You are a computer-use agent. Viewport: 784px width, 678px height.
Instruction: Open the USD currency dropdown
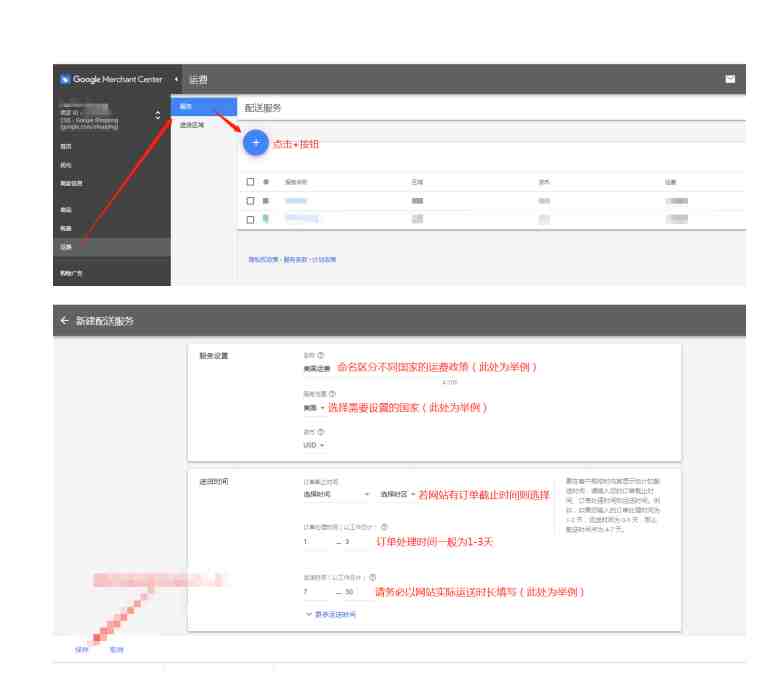click(x=314, y=445)
